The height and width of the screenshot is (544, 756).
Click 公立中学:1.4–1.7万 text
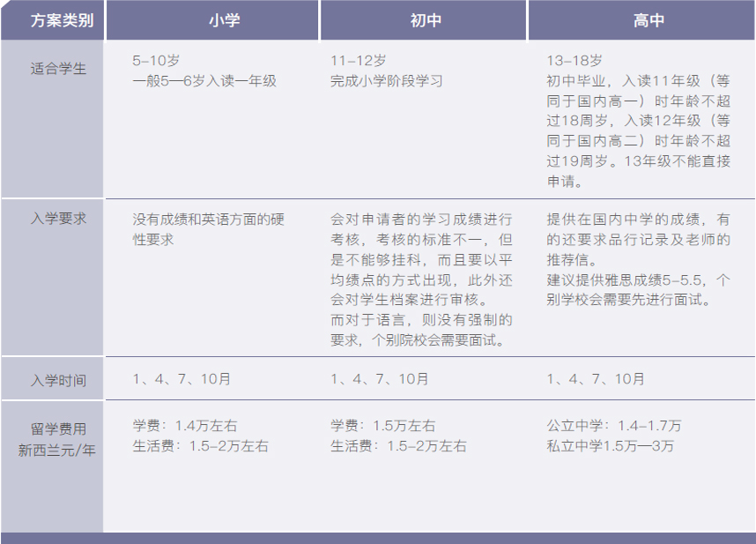(614, 426)
